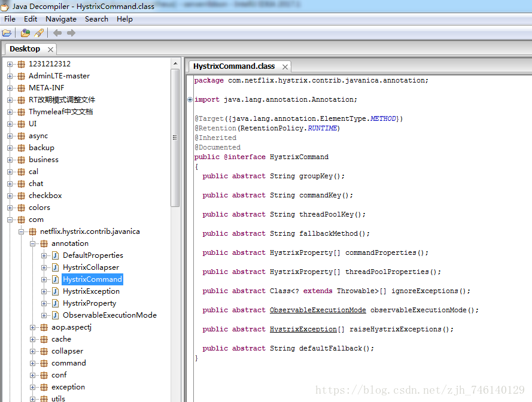Expand the import statements block
This screenshot has height=402, width=532.
pos(190,100)
